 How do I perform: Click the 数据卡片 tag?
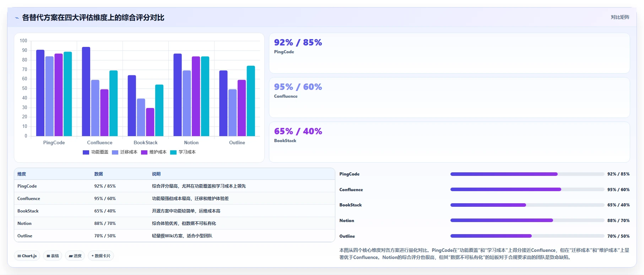pyautogui.click(x=101, y=256)
